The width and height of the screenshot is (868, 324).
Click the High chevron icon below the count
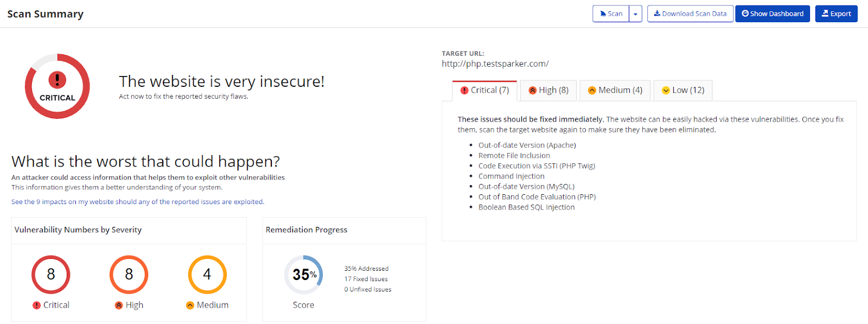pyautogui.click(x=119, y=306)
